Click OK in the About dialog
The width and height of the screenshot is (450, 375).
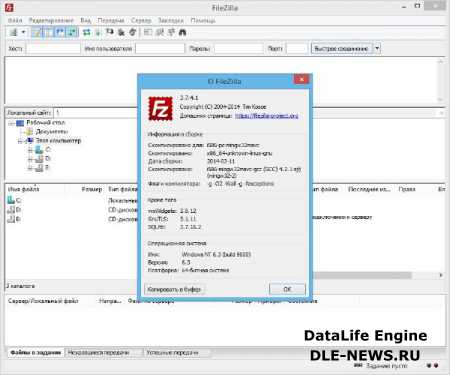point(287,289)
